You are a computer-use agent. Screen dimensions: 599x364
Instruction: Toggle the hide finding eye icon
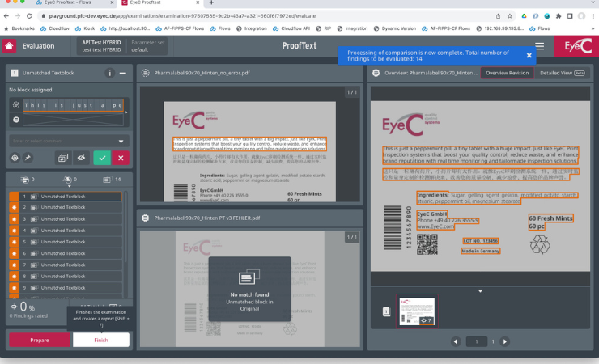pos(81,158)
